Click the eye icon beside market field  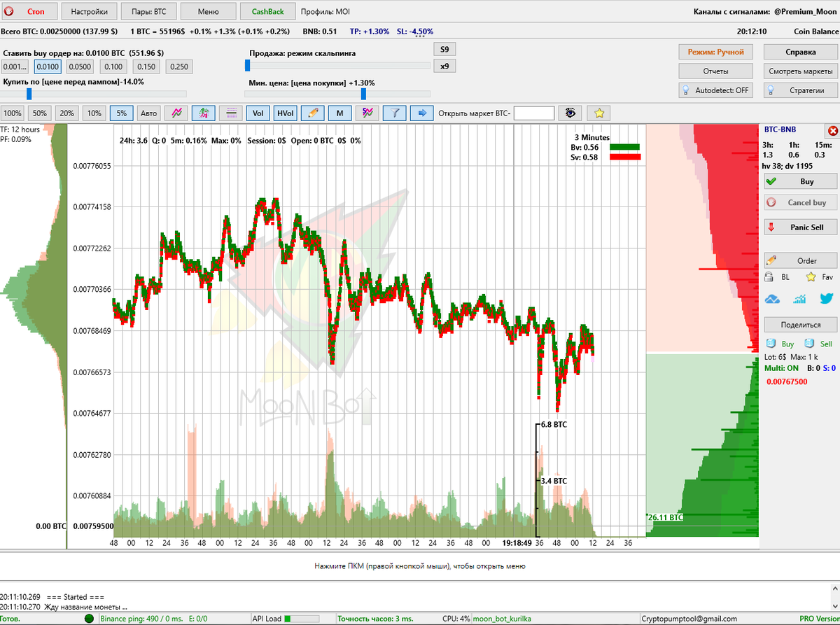click(571, 113)
